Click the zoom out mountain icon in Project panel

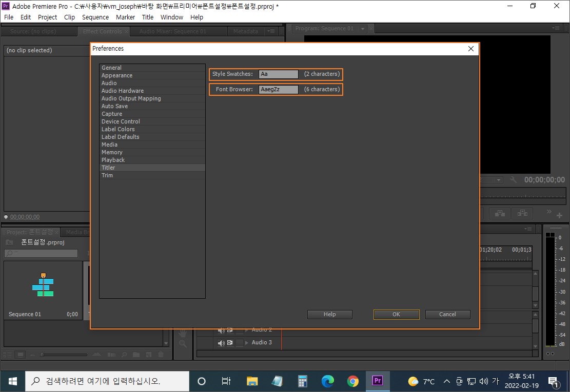(33, 355)
